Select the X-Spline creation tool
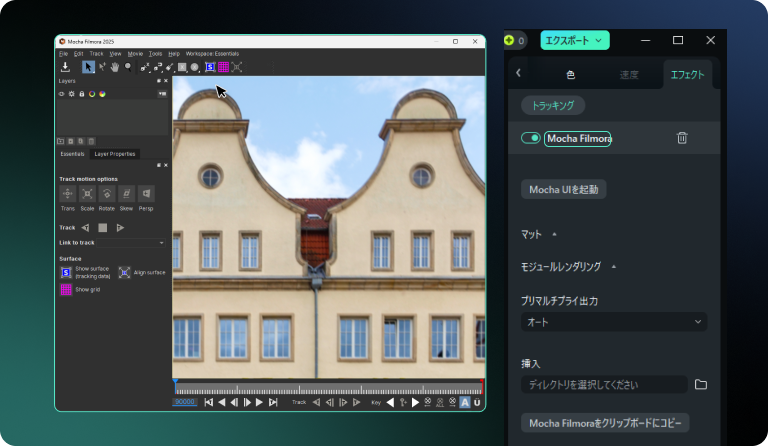The image size is (768, 446). (x=144, y=68)
